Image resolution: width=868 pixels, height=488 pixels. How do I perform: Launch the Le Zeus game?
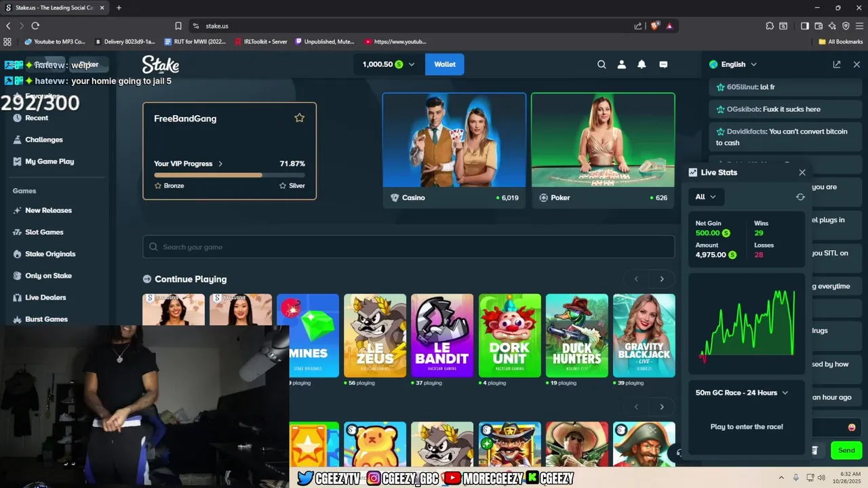click(x=375, y=335)
